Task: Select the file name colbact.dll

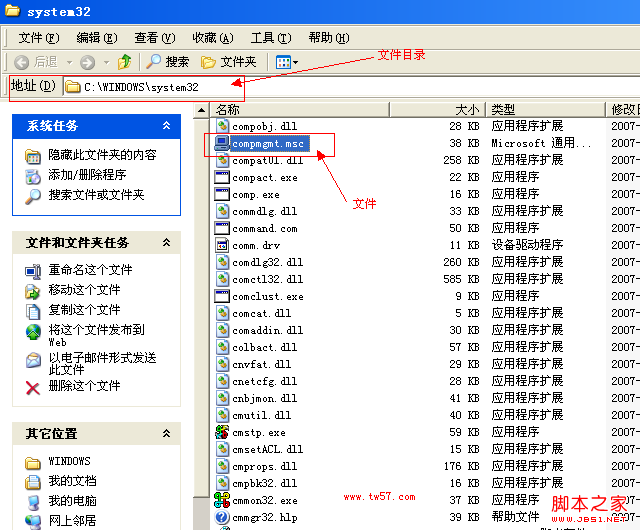Action: tap(264, 347)
